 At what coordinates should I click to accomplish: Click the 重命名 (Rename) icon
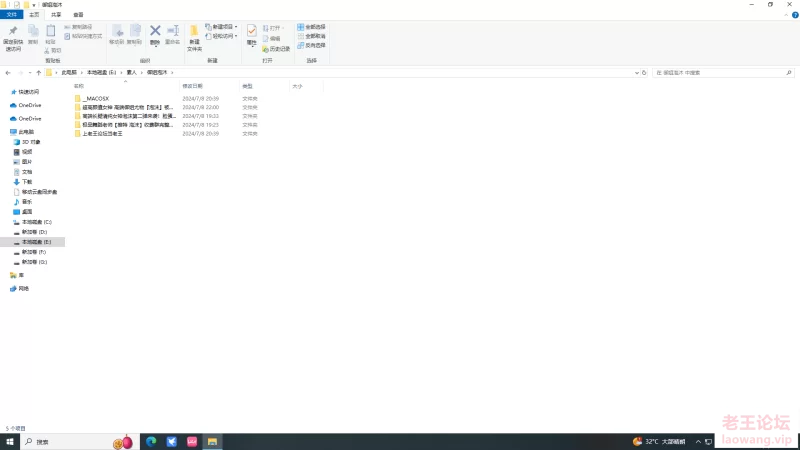tap(173, 33)
